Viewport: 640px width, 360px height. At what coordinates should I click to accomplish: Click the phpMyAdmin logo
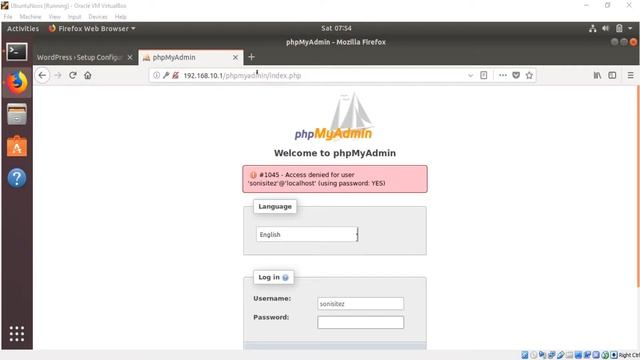(x=333, y=117)
